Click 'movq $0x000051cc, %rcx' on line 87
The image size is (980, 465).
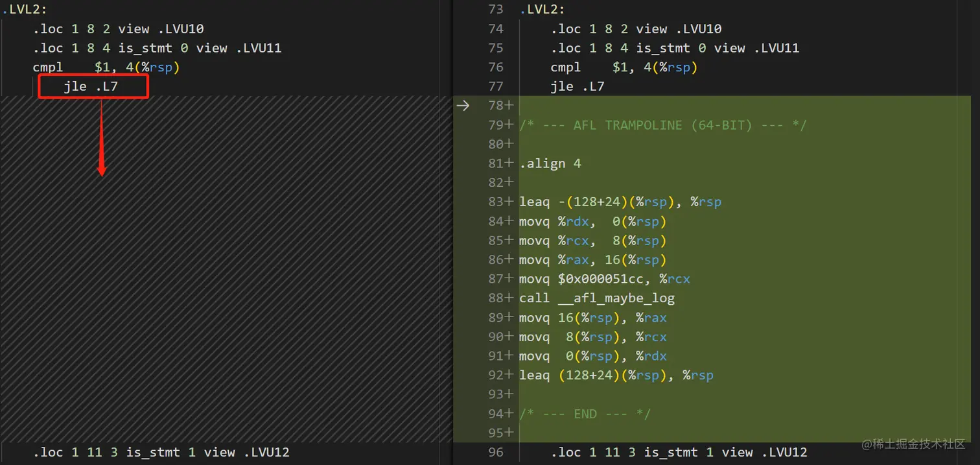click(x=605, y=279)
